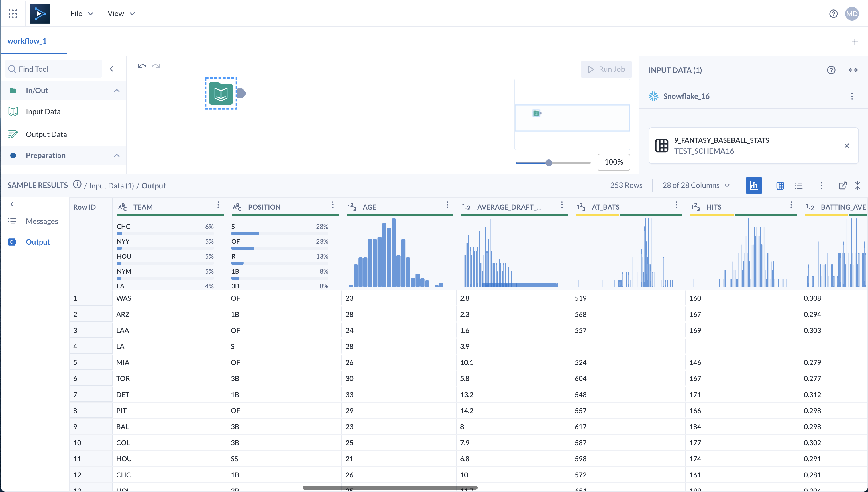
Task: Switch to list column view
Action: (x=798, y=186)
